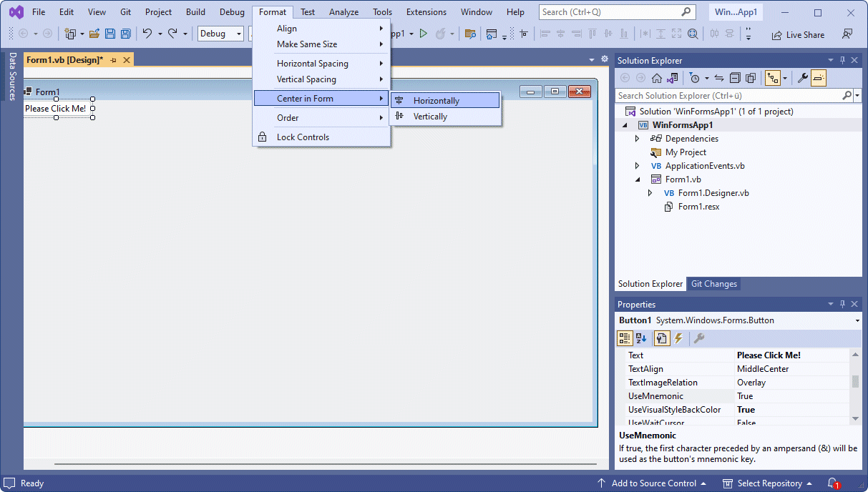The height and width of the screenshot is (492, 868).
Task: Click the Search Solution Explorer input field
Action: tap(728, 96)
